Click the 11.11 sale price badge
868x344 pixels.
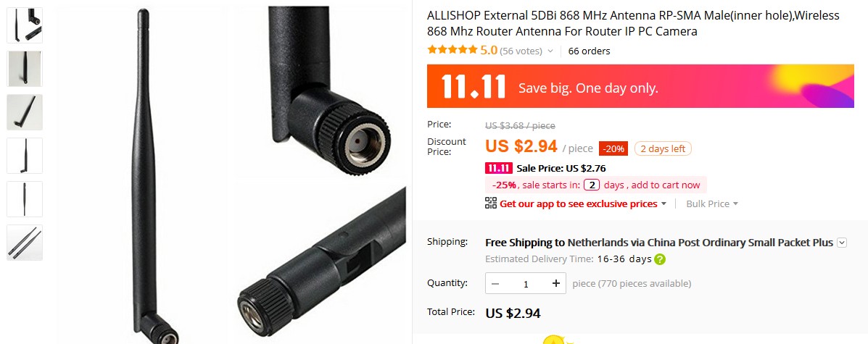coord(499,168)
